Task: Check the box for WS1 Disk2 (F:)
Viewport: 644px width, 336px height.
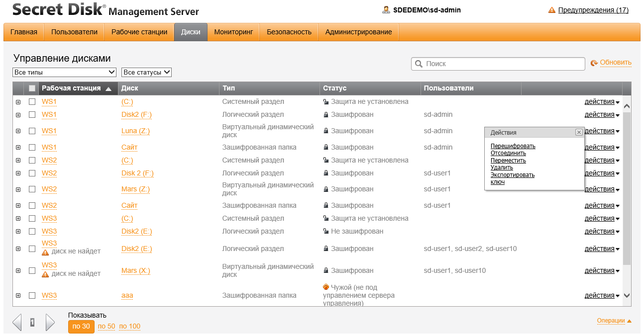Action: (x=32, y=115)
